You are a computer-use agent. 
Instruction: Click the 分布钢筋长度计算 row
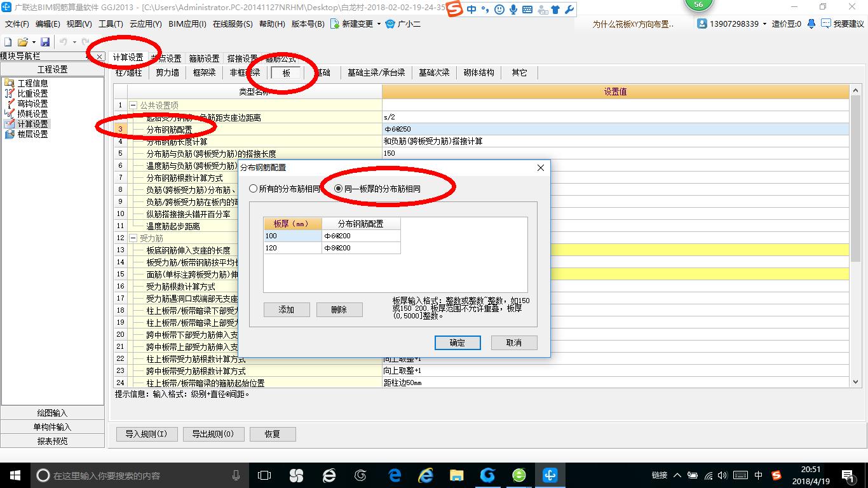click(483, 141)
